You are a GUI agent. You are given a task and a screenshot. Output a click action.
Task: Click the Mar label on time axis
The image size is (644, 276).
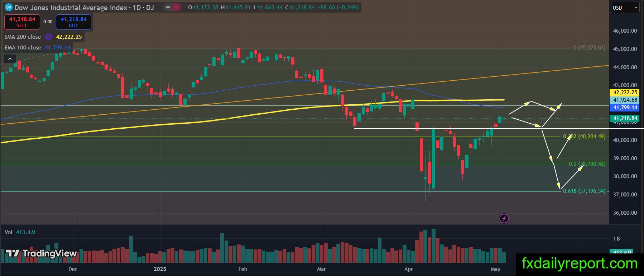point(322,269)
